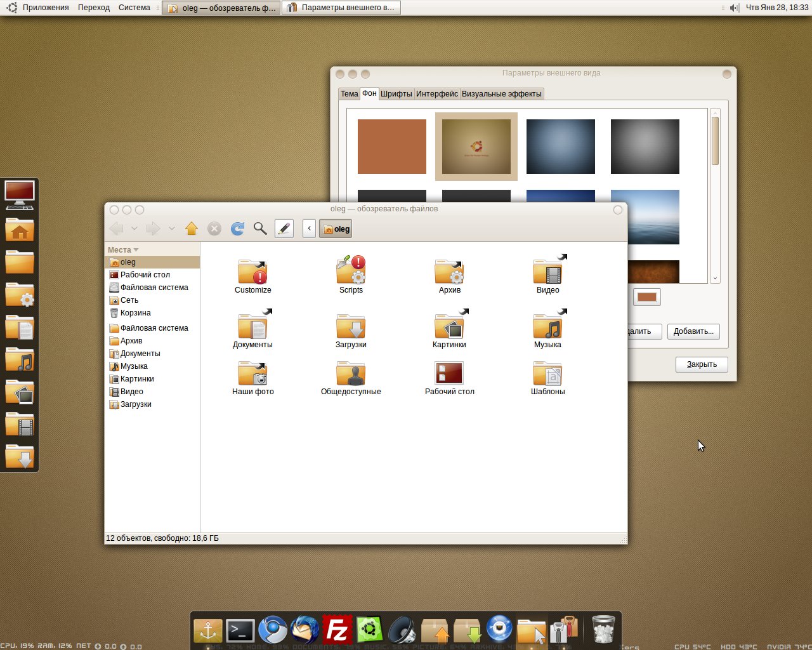Launch Terminal from the bottom dock
Image resolution: width=812 pixels, height=650 pixels.
(x=240, y=630)
